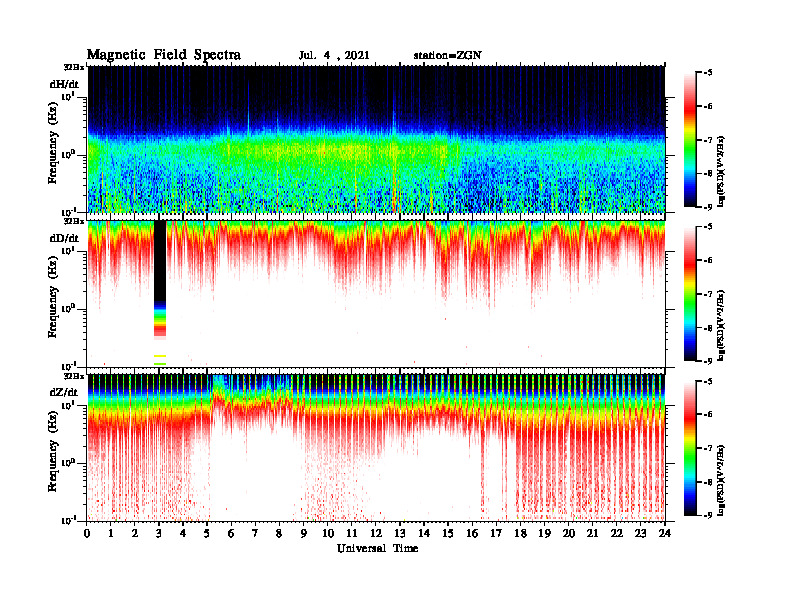
Task: Click the -9 tick on dH/dt color bar
Action: point(708,207)
